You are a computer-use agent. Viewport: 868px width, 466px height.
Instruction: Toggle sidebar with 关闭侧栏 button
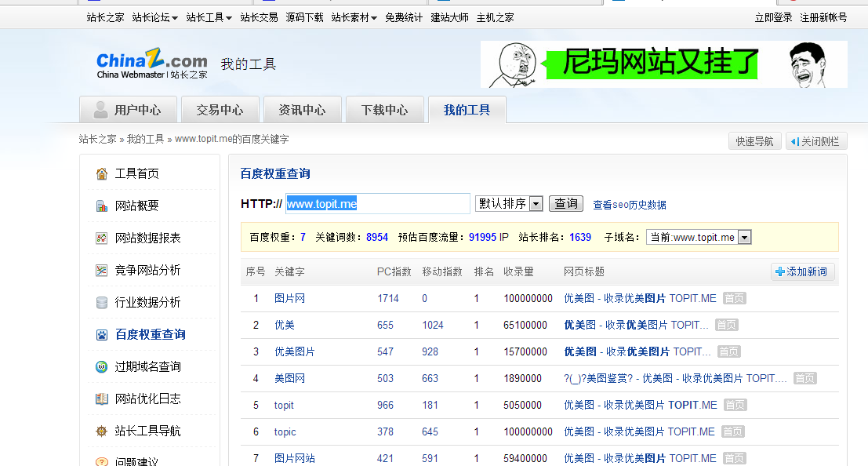coord(816,141)
